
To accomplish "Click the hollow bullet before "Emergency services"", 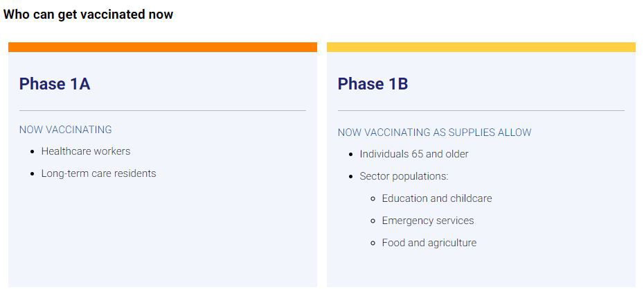I will [373, 221].
